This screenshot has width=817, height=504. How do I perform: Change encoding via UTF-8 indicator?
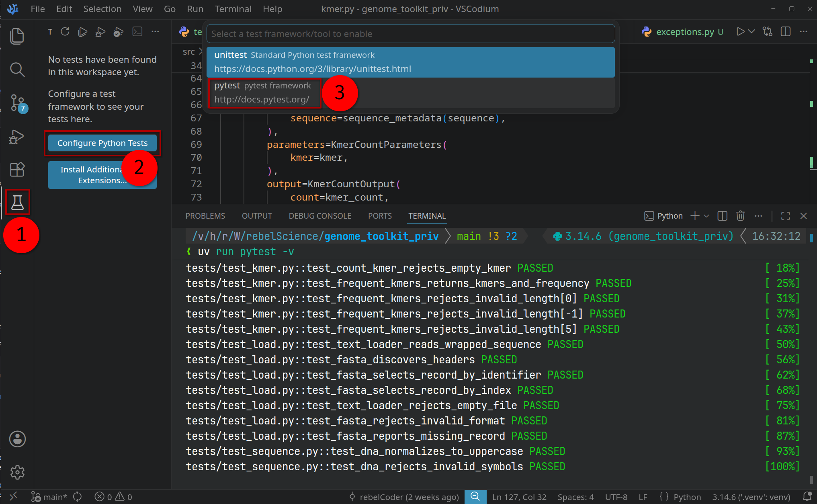point(616,497)
